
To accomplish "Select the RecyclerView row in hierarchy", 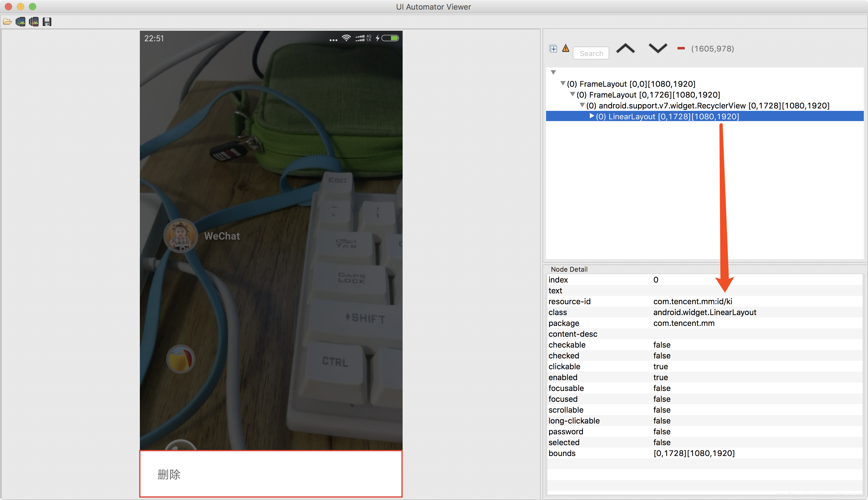I will pos(708,105).
